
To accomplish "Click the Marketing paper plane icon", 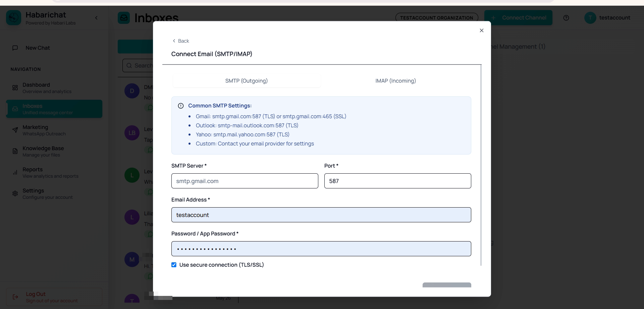I will tap(15, 130).
